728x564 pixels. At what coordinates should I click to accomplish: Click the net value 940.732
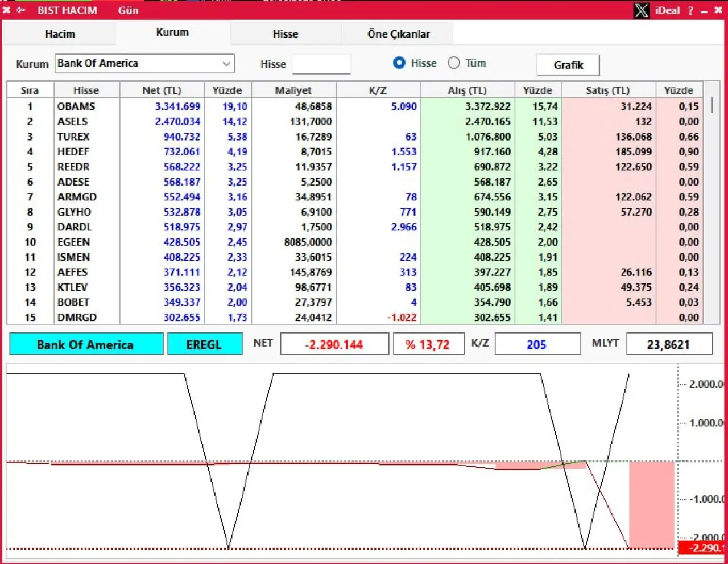pos(182,137)
